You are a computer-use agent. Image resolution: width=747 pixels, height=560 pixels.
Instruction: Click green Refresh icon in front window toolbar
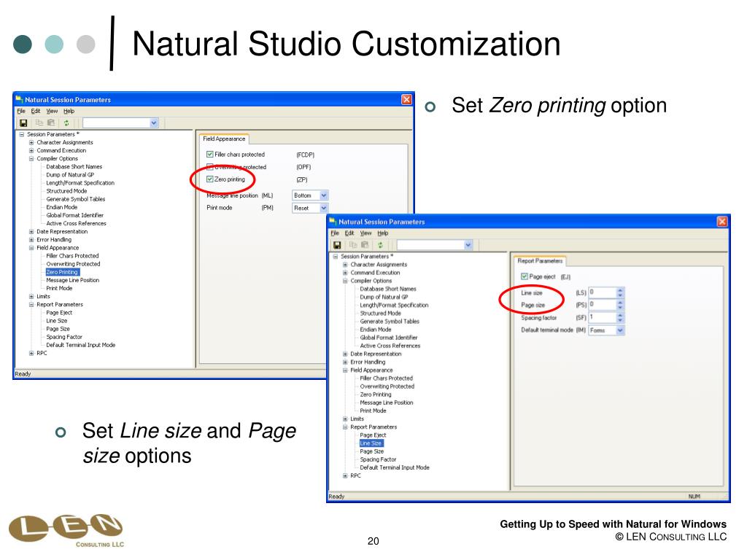point(380,245)
